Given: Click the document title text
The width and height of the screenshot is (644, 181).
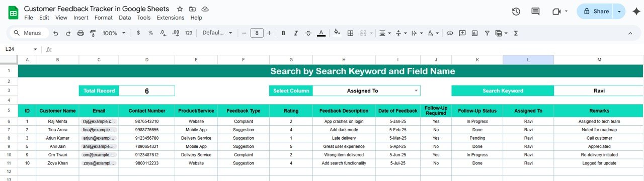Looking at the screenshot, I should 97,9.
